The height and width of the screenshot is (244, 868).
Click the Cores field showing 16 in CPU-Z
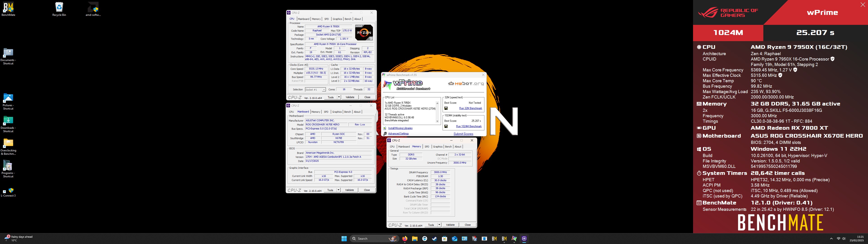tap(344, 90)
